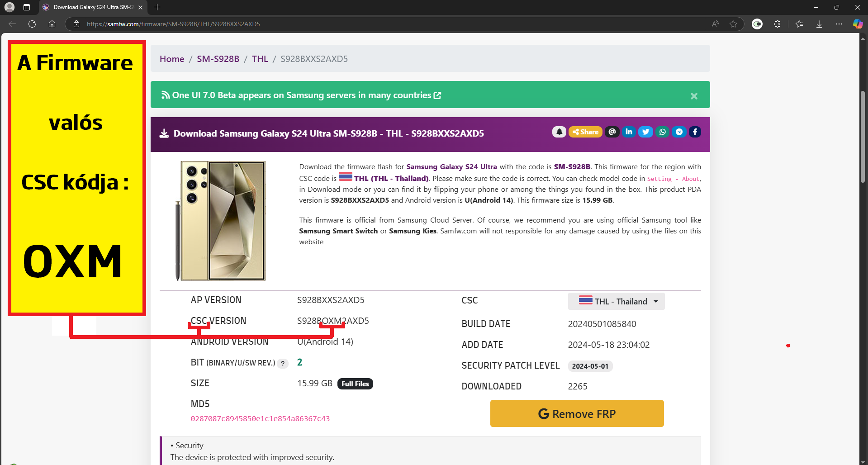Screen dimensions: 868x465
Task: Click the build date 20240501085840
Action: pos(602,324)
